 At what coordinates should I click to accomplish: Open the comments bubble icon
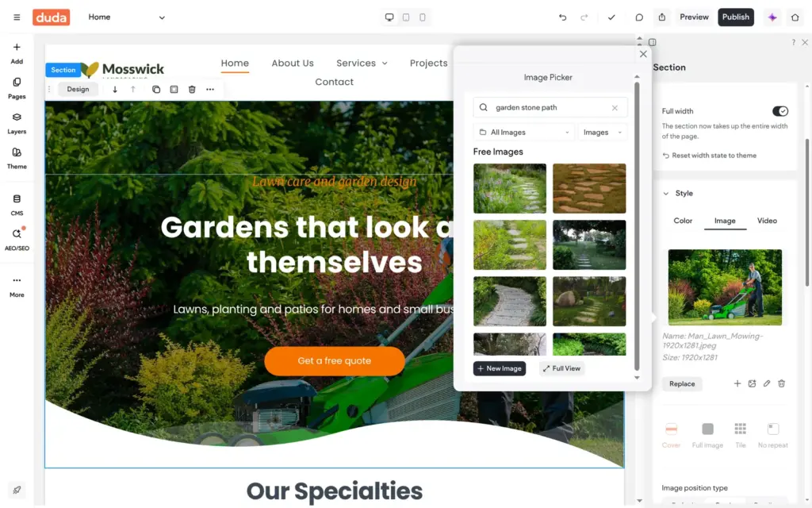coord(639,17)
